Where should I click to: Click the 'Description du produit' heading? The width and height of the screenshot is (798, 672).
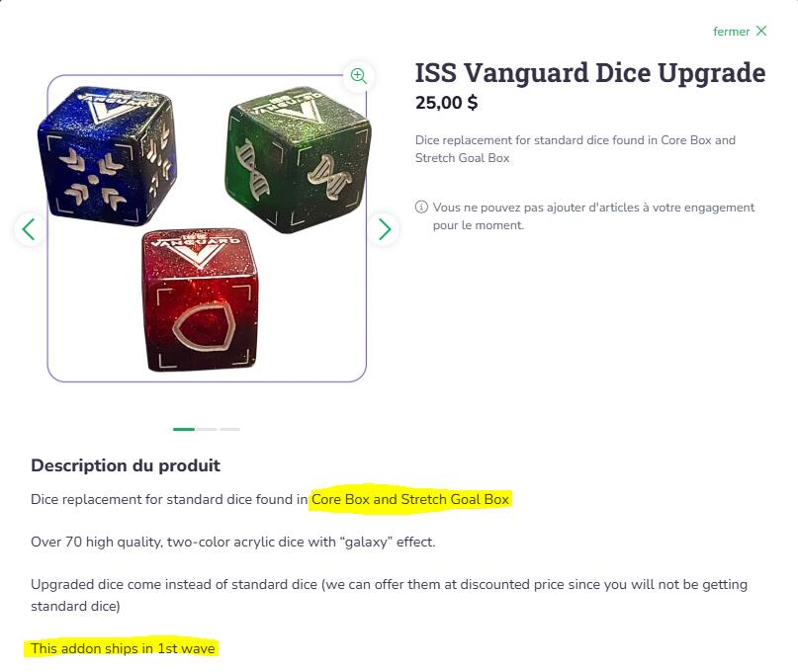coord(126,465)
